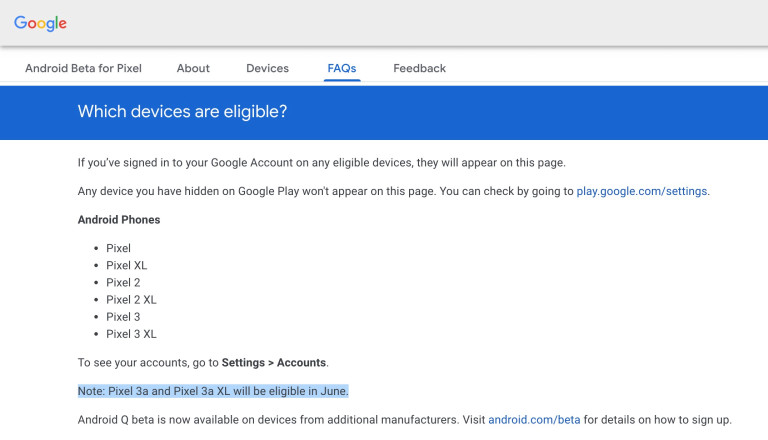Click the "Pixel 2 XL" list entry
The width and height of the screenshot is (768, 440).
[131, 299]
